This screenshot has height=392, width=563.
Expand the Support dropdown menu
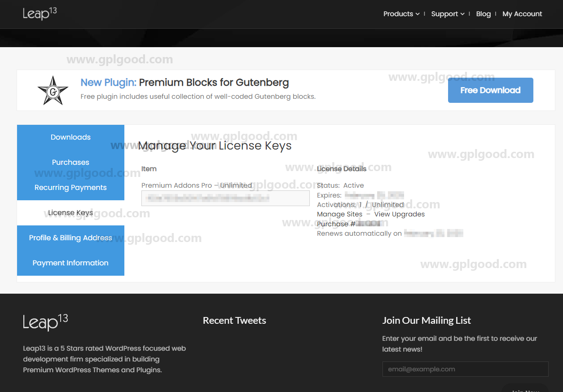[x=448, y=14]
